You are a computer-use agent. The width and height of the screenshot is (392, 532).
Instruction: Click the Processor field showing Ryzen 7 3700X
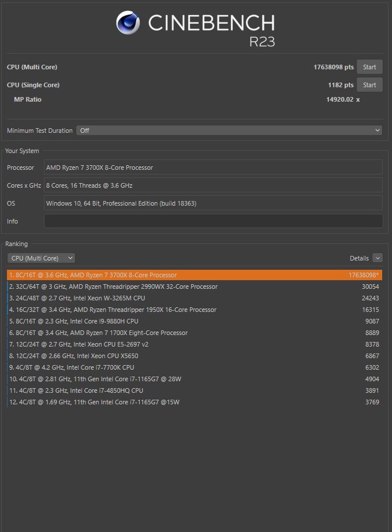213,168
